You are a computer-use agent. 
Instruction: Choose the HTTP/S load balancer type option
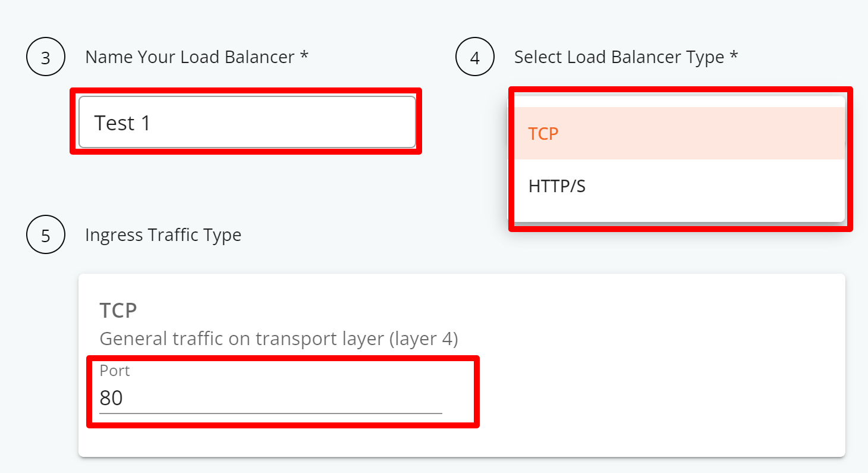click(x=680, y=186)
